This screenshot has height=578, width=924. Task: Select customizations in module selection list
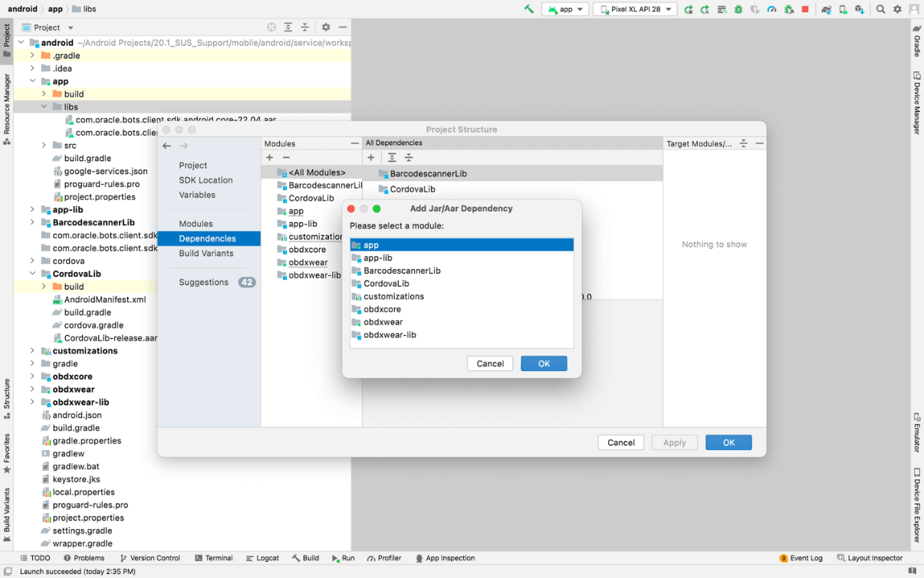[x=462, y=296]
